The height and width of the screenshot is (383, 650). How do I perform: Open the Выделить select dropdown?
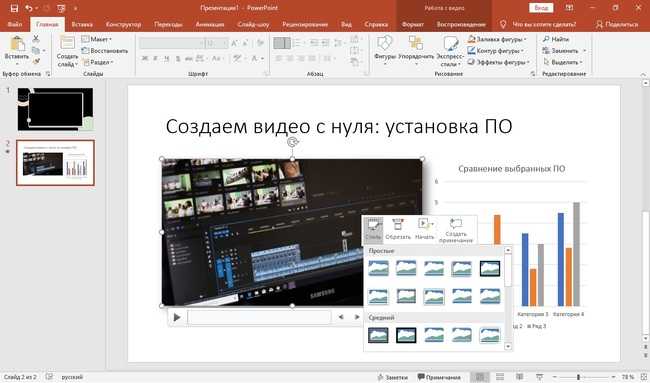(563, 62)
